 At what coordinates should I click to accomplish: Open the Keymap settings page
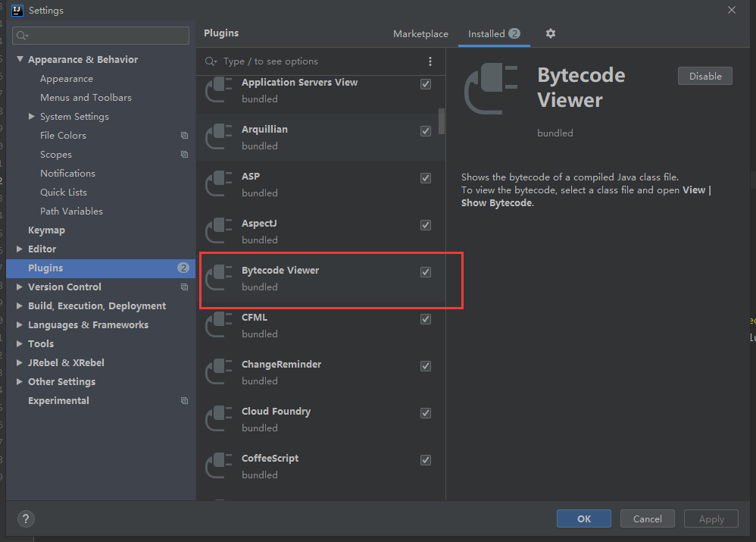(x=46, y=230)
